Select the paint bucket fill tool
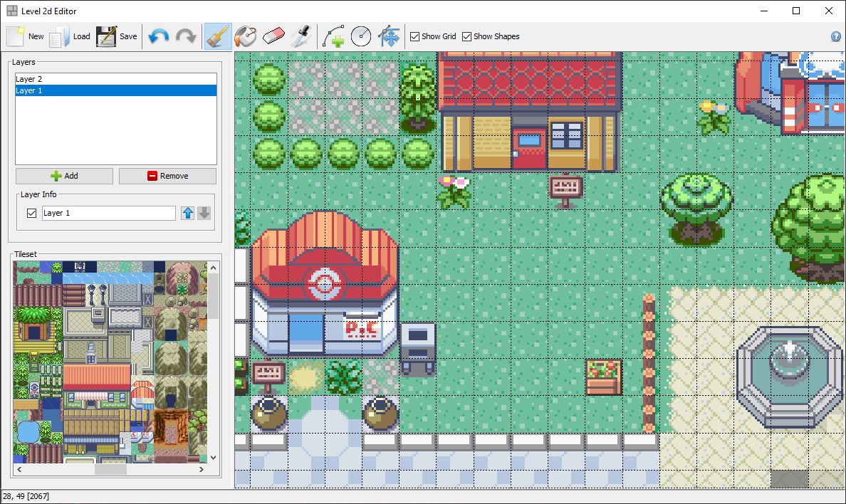The width and height of the screenshot is (846, 504). (246, 37)
